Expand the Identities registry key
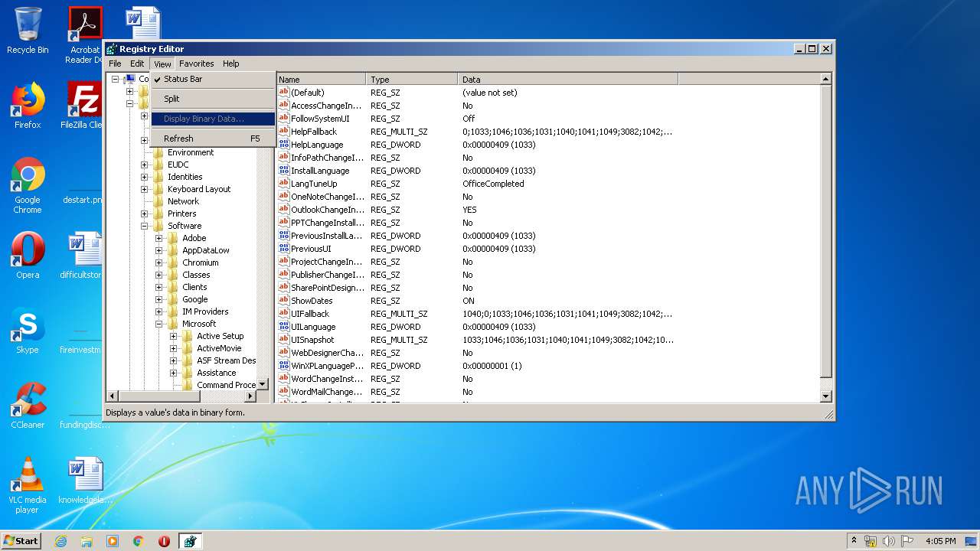The height and width of the screenshot is (551, 980). [144, 177]
